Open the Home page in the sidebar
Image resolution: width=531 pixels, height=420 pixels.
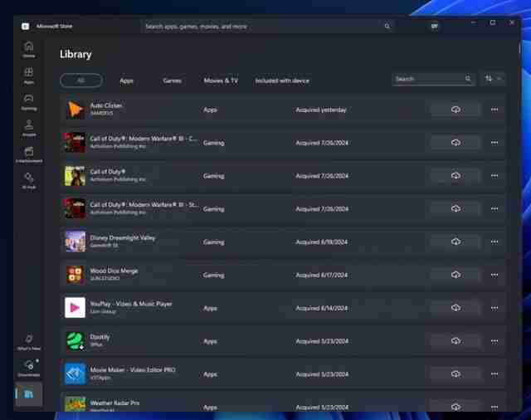coord(29,50)
